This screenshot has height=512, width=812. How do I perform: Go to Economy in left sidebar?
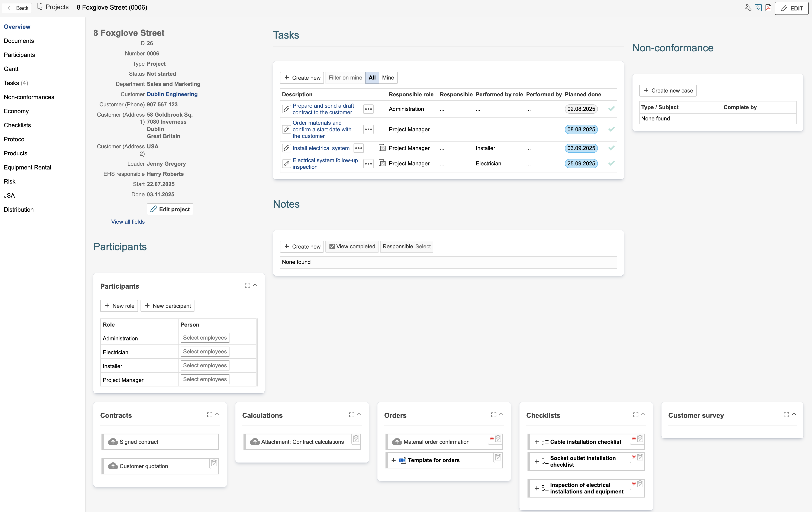coord(16,111)
